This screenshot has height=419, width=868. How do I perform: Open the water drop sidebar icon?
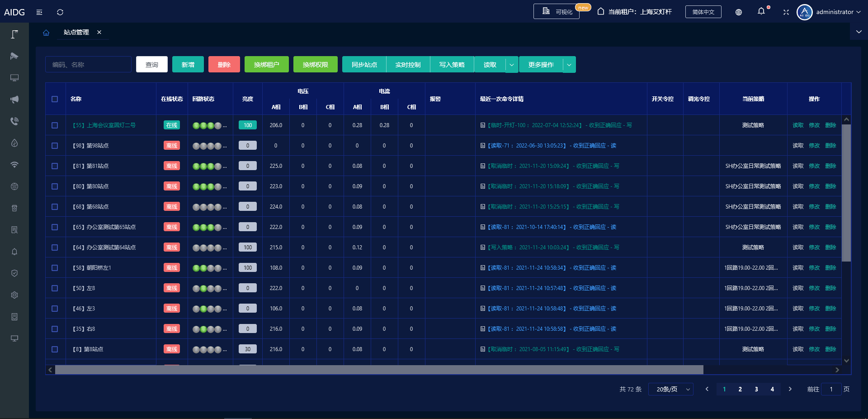click(x=14, y=143)
